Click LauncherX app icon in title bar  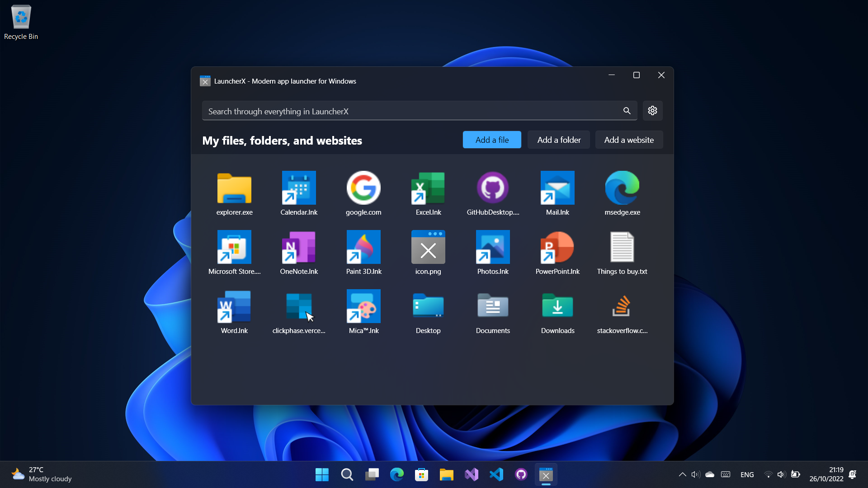[x=205, y=81]
